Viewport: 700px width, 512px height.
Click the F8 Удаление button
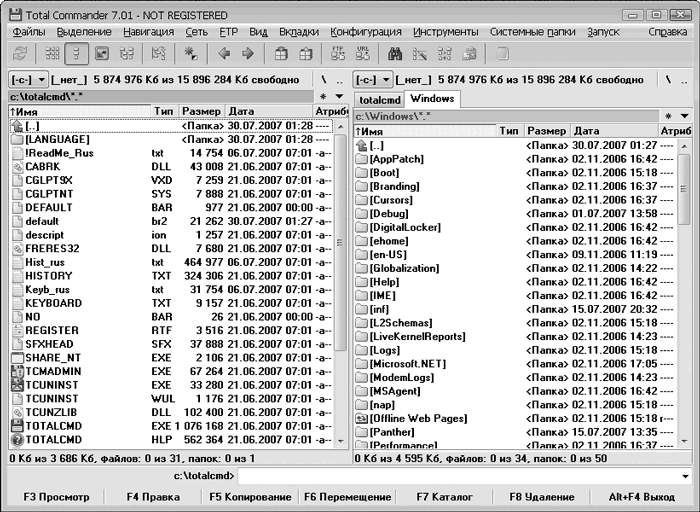coord(542,497)
